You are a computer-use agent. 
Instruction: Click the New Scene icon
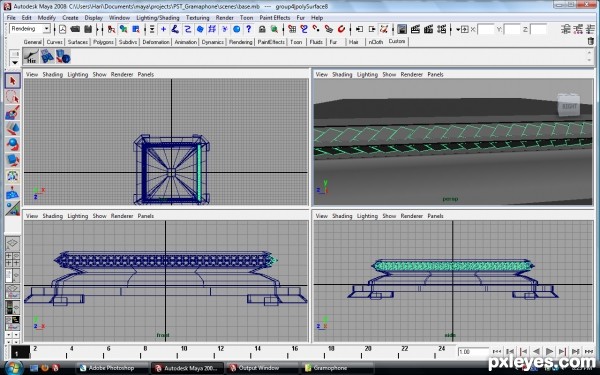[x=62, y=29]
